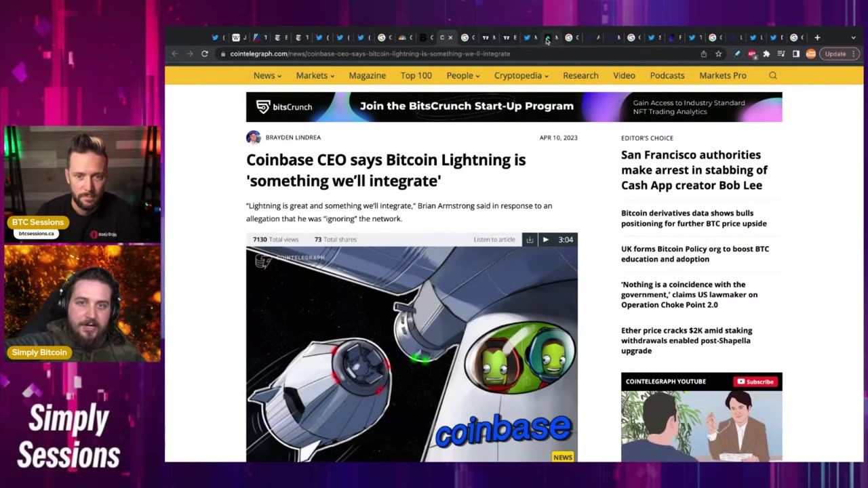Screen dimensions: 868x488
Task: Expand the People dropdown menu
Action: 463,75
